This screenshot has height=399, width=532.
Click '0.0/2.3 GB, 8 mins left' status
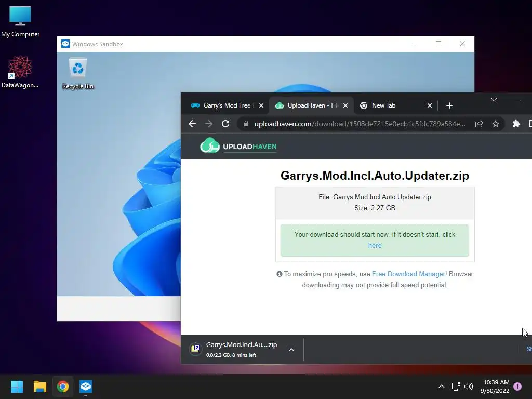click(x=231, y=355)
